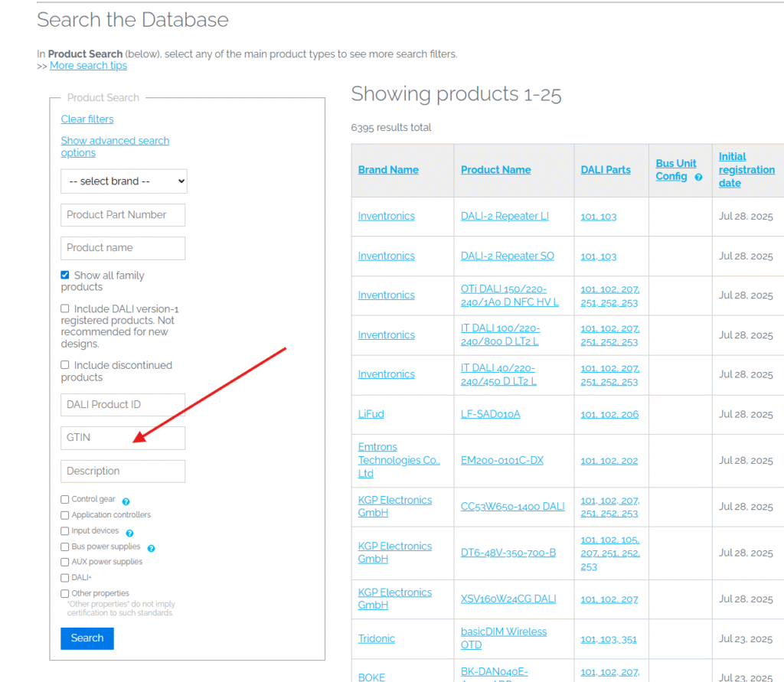
Task: Open OTi DALI 150/220-240/1A0 D NFC HV L
Action: pos(509,295)
